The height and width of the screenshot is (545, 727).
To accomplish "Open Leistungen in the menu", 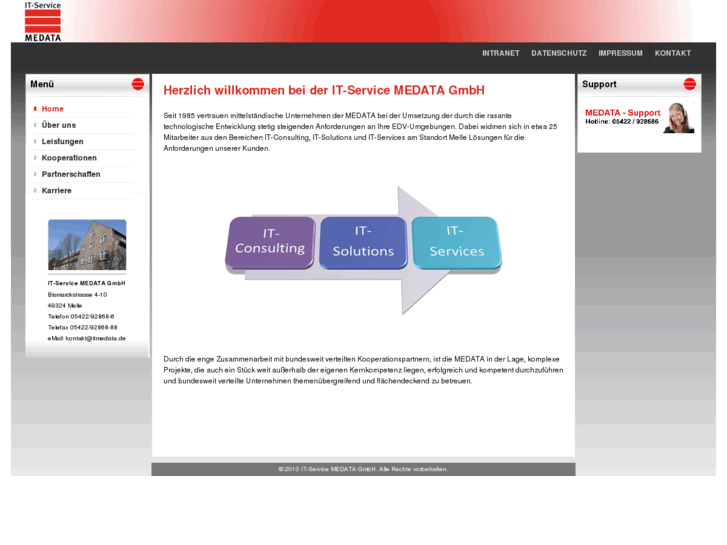I will pyautogui.click(x=63, y=141).
